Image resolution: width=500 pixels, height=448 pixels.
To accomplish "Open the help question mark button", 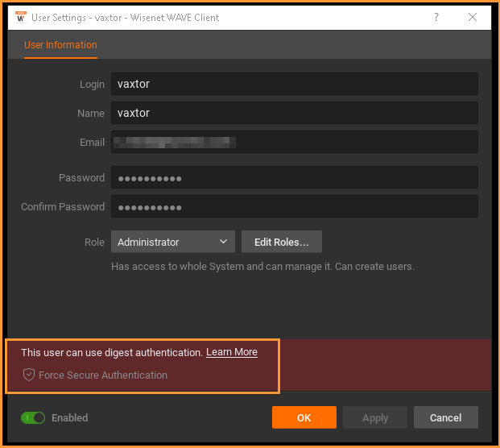I will click(x=436, y=17).
